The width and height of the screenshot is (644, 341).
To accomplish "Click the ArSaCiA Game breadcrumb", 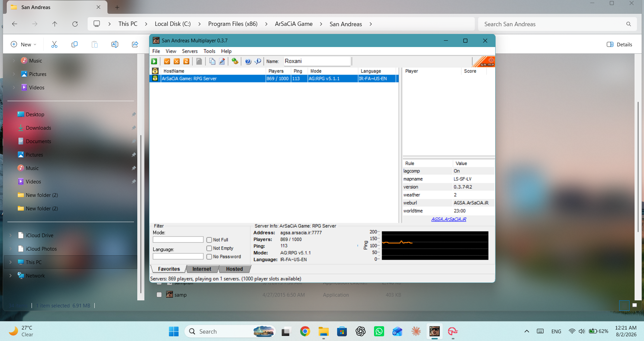I will [294, 24].
